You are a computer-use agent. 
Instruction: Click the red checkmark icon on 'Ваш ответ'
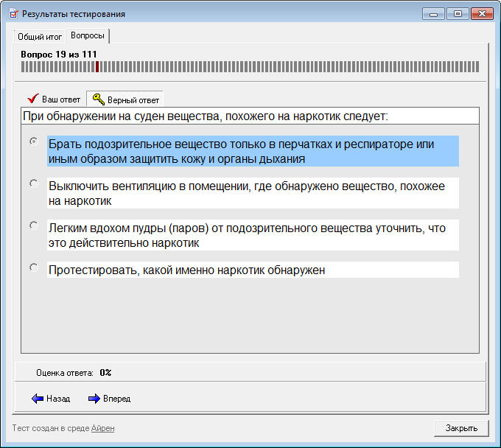tap(32, 99)
